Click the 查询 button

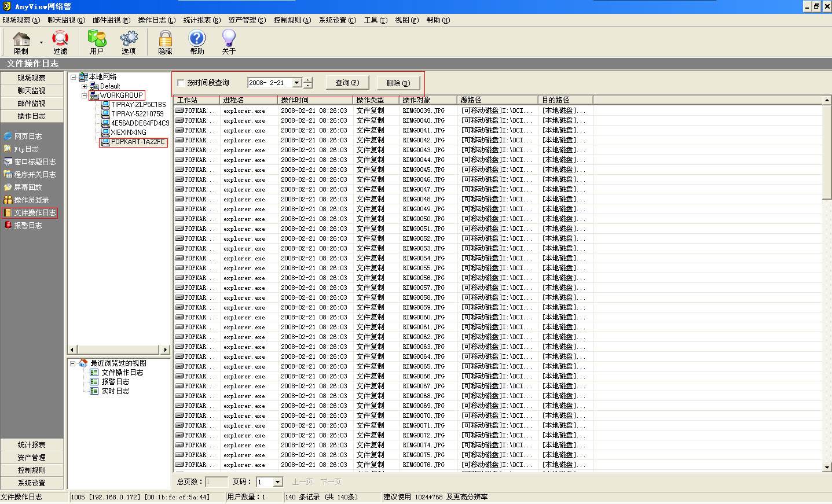click(347, 83)
